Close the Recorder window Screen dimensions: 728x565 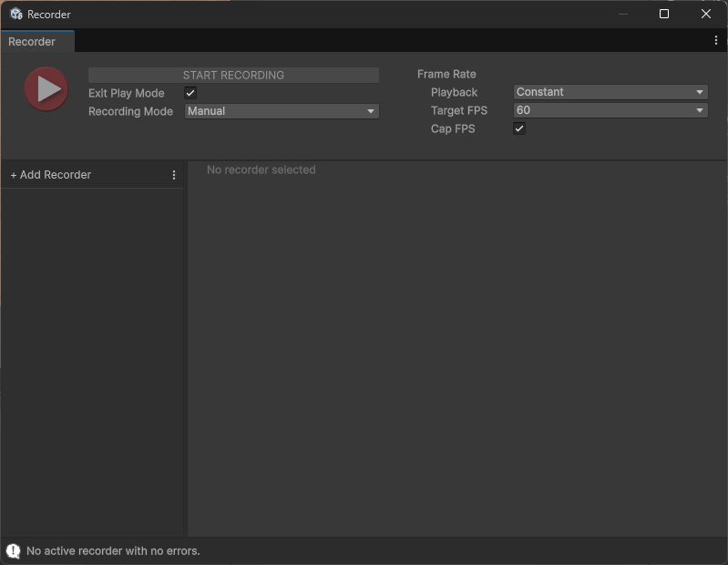coord(706,14)
